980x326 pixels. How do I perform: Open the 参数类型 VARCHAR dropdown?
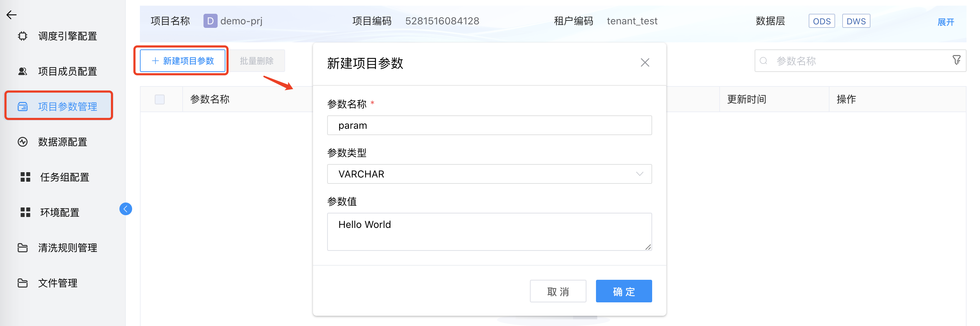pyautogui.click(x=489, y=174)
